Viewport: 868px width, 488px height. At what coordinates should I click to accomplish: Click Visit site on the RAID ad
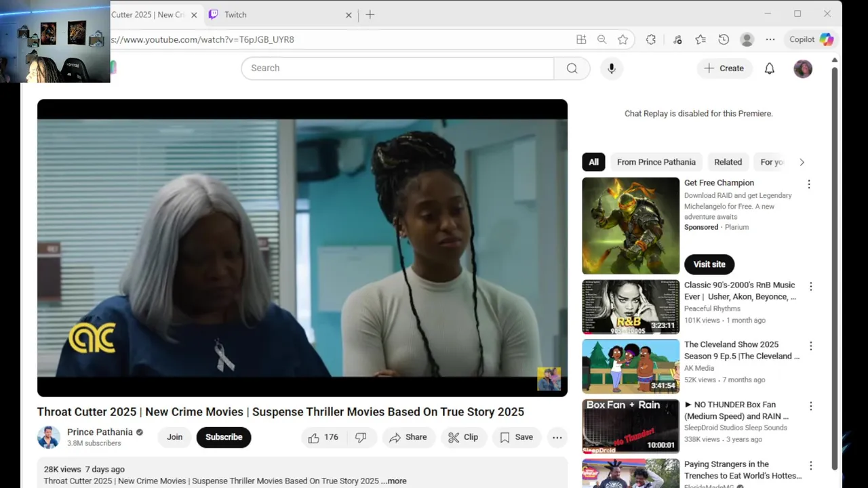(709, 264)
